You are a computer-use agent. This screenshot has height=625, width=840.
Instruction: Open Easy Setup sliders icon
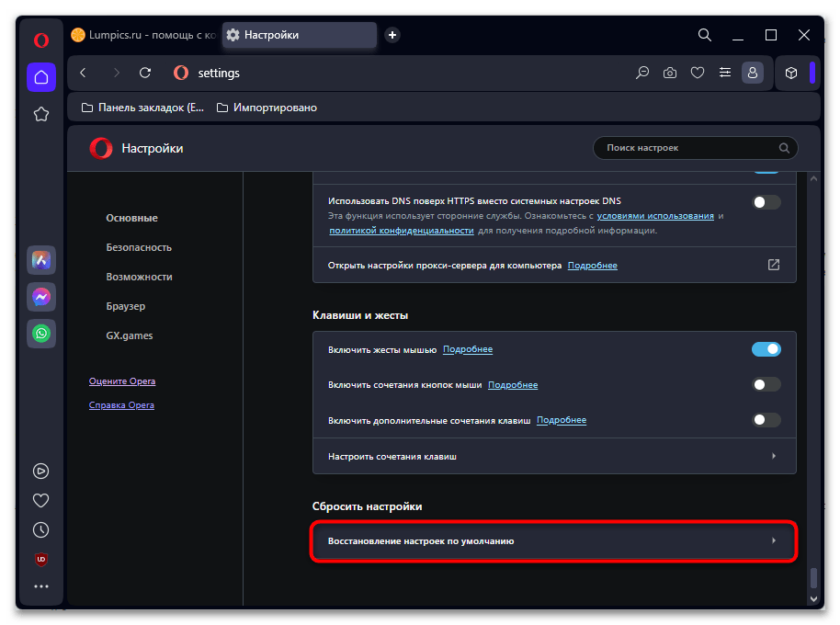coord(725,73)
